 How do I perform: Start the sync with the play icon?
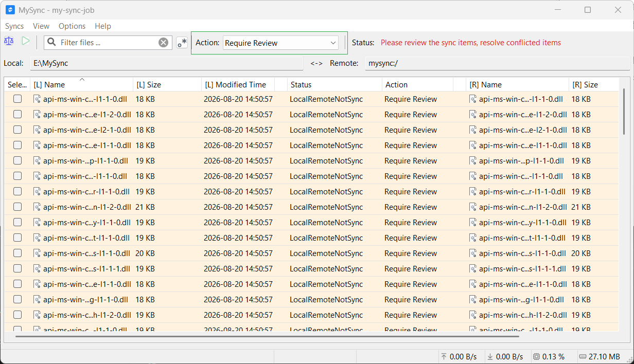pos(25,41)
